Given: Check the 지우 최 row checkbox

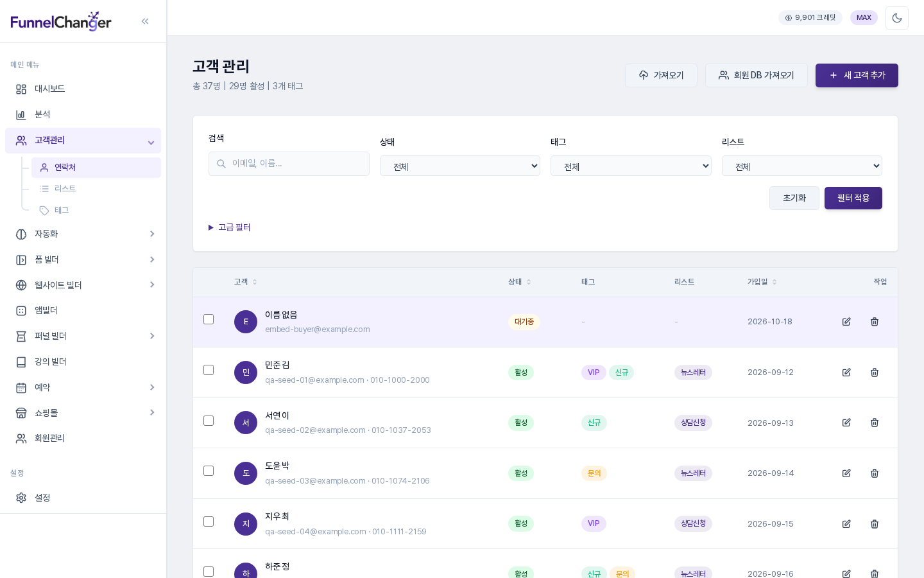Looking at the screenshot, I should click(x=209, y=521).
